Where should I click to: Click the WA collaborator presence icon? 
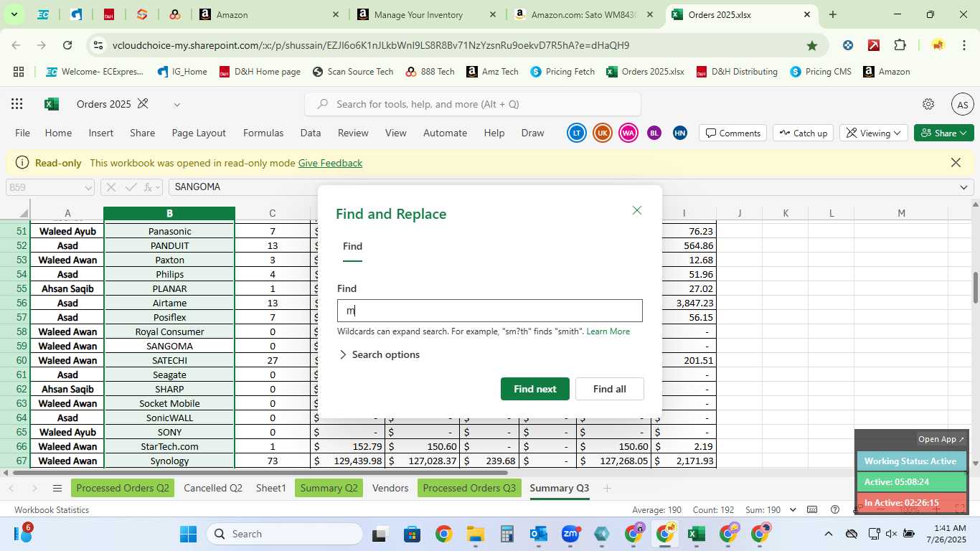(628, 133)
